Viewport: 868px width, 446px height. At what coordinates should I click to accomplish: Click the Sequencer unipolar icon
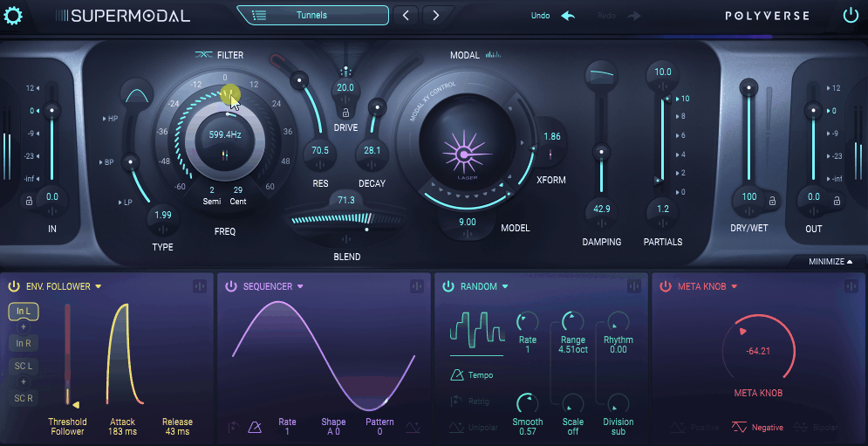tap(413, 427)
